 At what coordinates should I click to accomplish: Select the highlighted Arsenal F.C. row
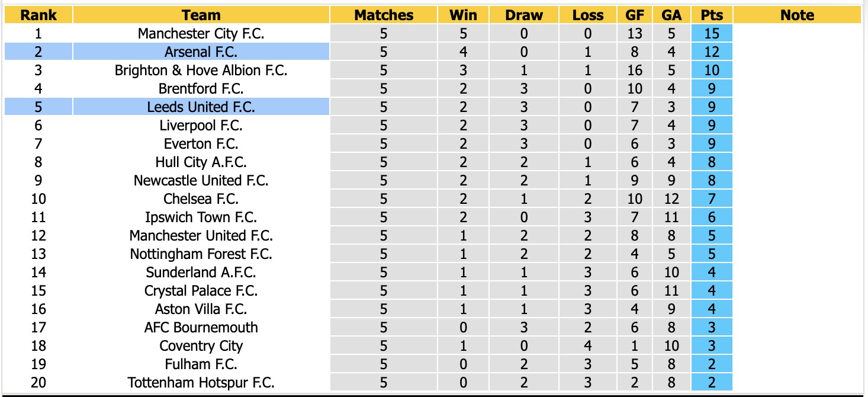[x=167, y=52]
